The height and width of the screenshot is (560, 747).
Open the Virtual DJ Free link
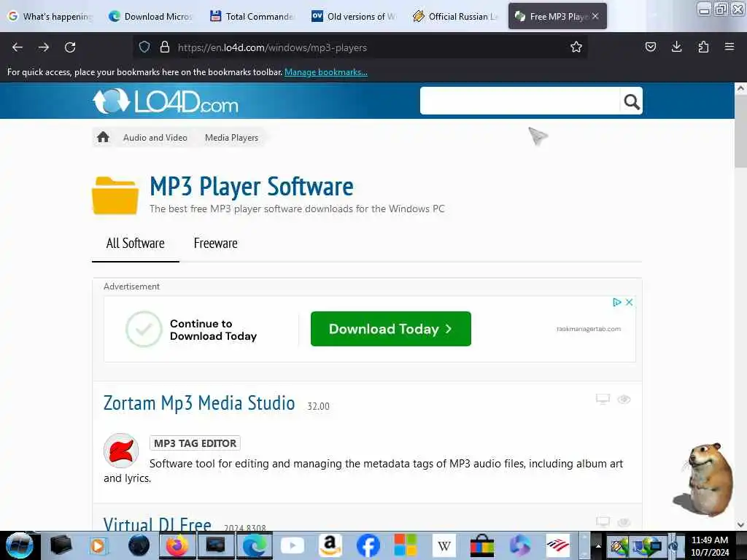[158, 524]
